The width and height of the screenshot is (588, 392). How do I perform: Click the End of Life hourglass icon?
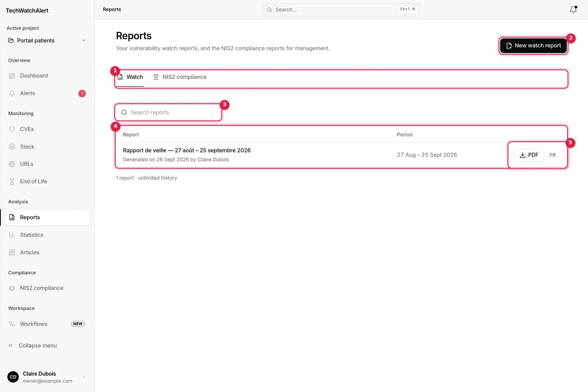[x=12, y=182]
